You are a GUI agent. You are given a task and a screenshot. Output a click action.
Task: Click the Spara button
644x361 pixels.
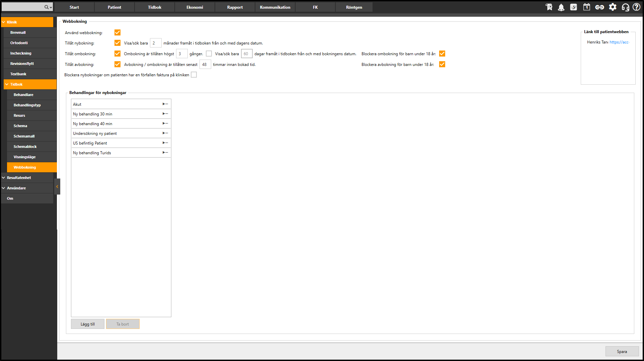click(622, 351)
